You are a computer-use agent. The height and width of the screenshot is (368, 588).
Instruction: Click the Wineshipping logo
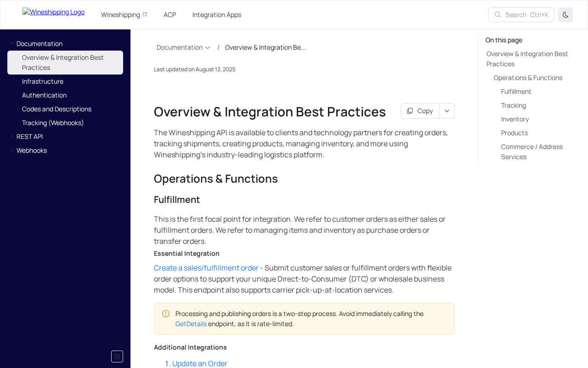click(53, 12)
